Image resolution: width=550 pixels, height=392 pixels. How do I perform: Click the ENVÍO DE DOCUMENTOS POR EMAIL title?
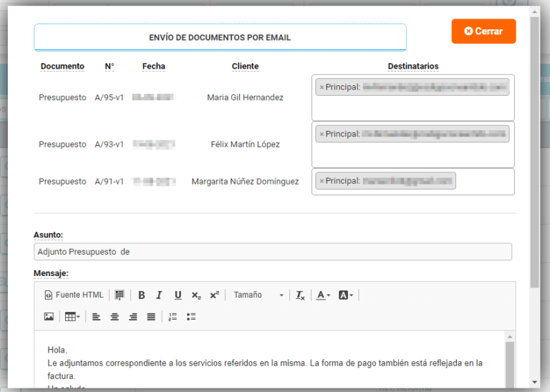pos(220,37)
